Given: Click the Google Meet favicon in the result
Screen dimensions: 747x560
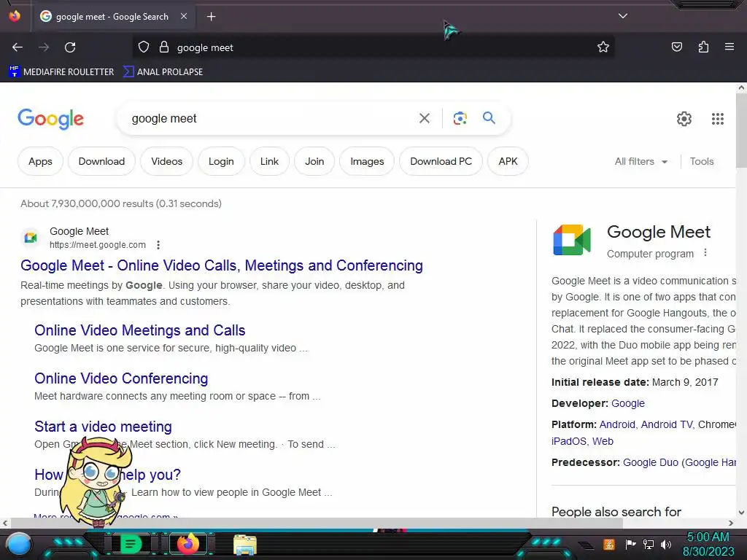Looking at the screenshot, I should (31, 237).
